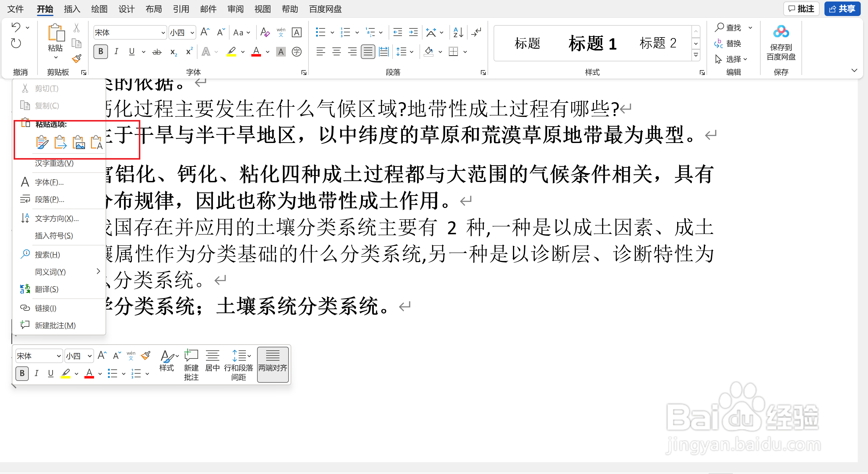Paste keep text only option
The height and width of the screenshot is (474, 868).
pos(97,142)
